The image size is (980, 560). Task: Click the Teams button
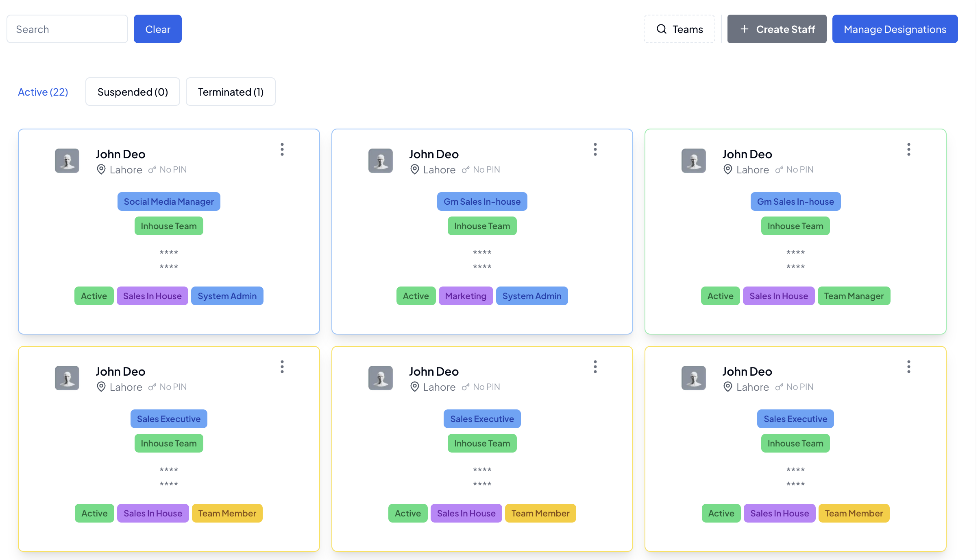[x=679, y=29]
